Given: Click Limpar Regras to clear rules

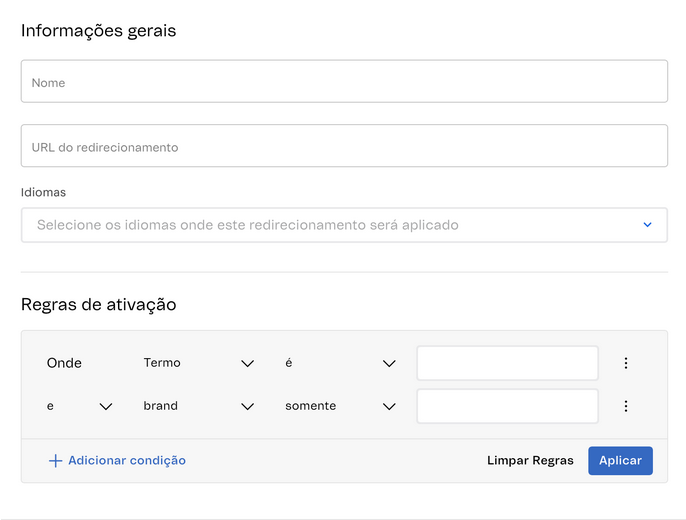Looking at the screenshot, I should (x=530, y=461).
